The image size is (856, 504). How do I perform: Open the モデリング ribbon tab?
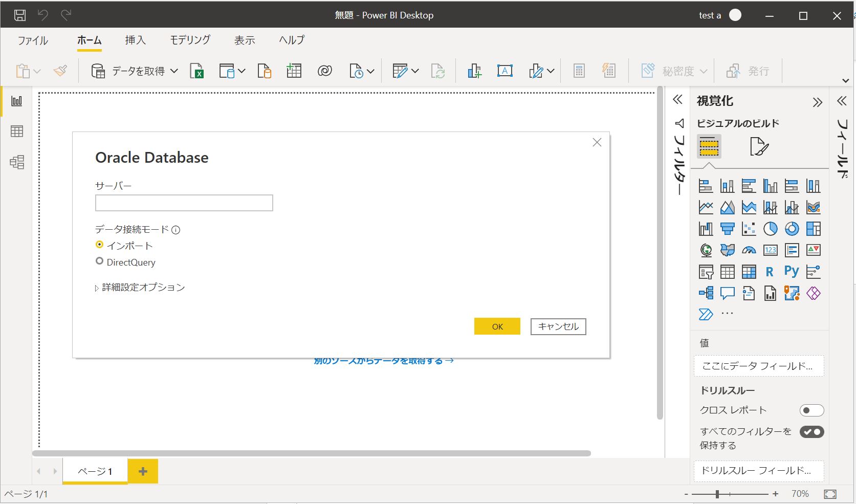[190, 40]
